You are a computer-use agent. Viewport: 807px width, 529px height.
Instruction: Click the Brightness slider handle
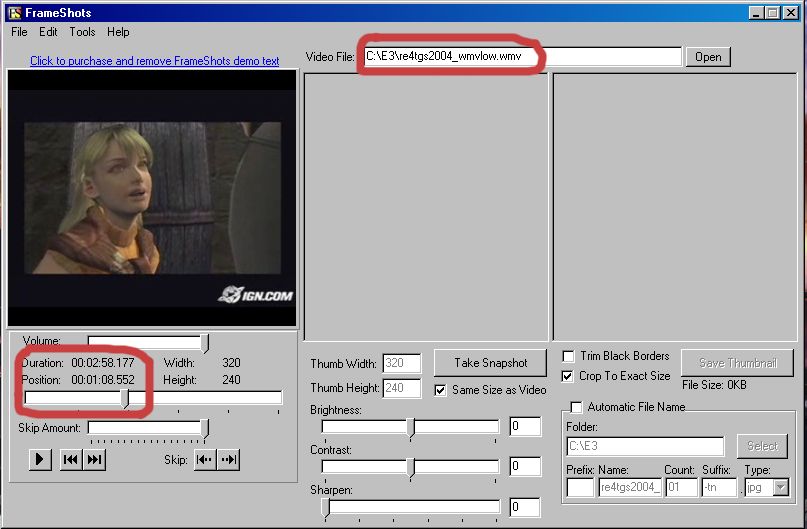point(410,427)
